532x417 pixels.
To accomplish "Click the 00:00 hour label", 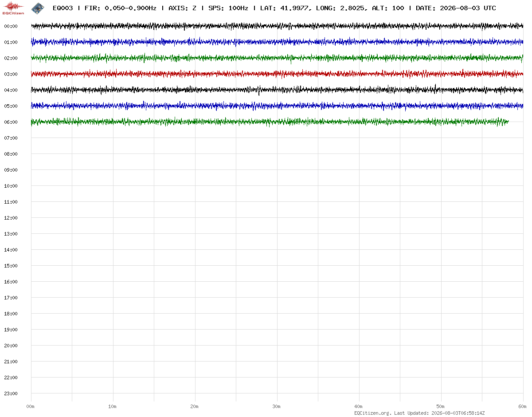I will pos(11,26).
